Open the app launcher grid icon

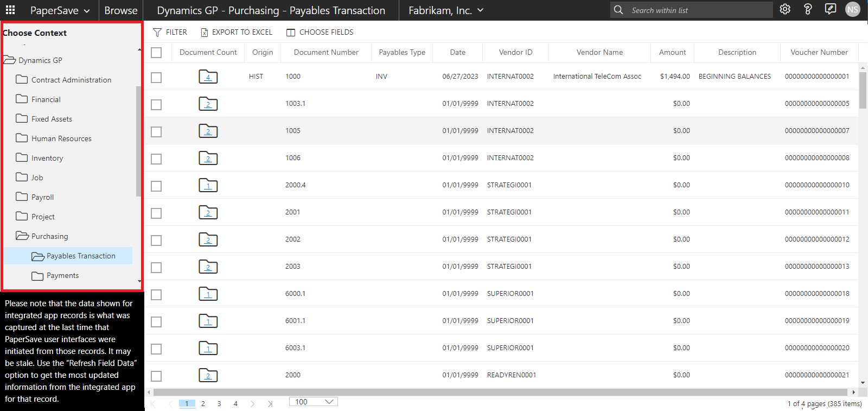tap(10, 10)
